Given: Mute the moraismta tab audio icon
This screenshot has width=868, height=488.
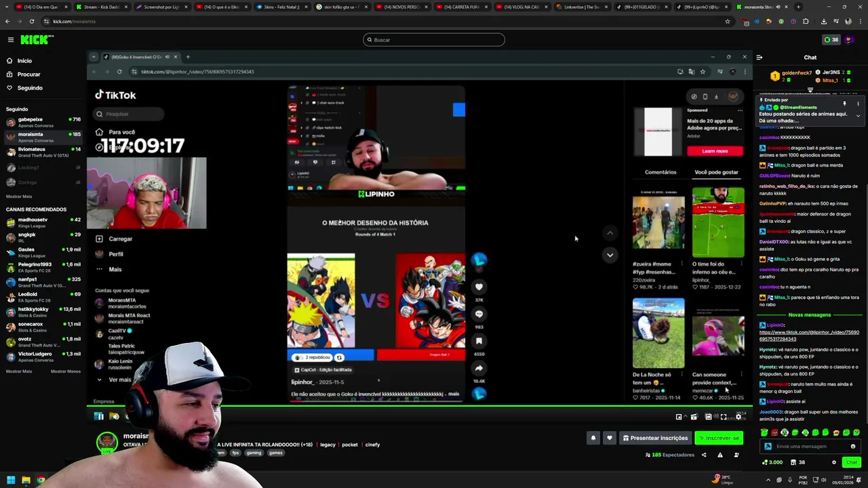Looking at the screenshot, I should click(778, 7).
